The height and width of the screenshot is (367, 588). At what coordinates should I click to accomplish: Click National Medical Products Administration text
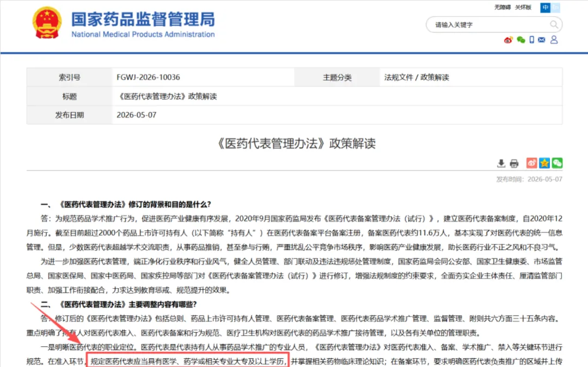coord(143,34)
